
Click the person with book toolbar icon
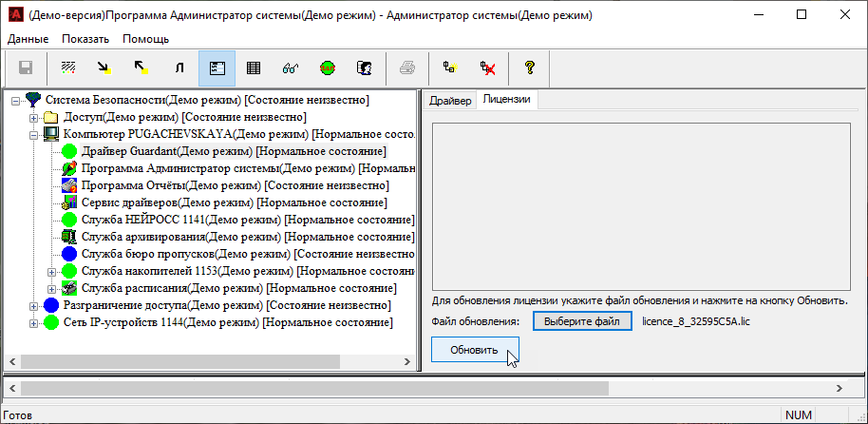(363, 67)
